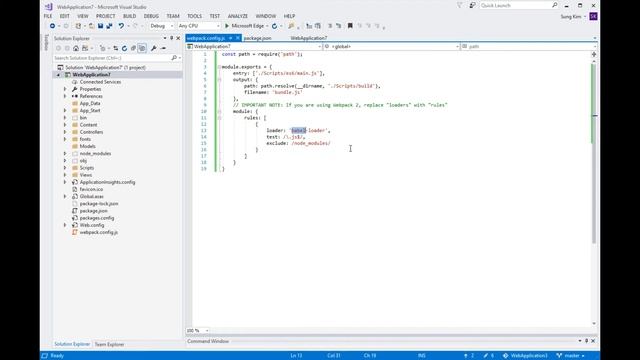Click the browser Refresh toolbar icon

click(274, 26)
